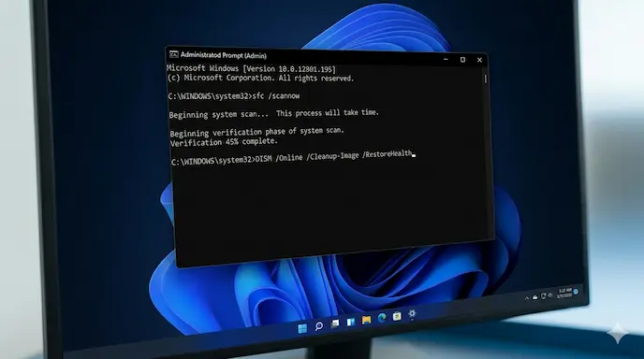
Task: Open Microsoft Store from taskbar
Action: click(397, 316)
